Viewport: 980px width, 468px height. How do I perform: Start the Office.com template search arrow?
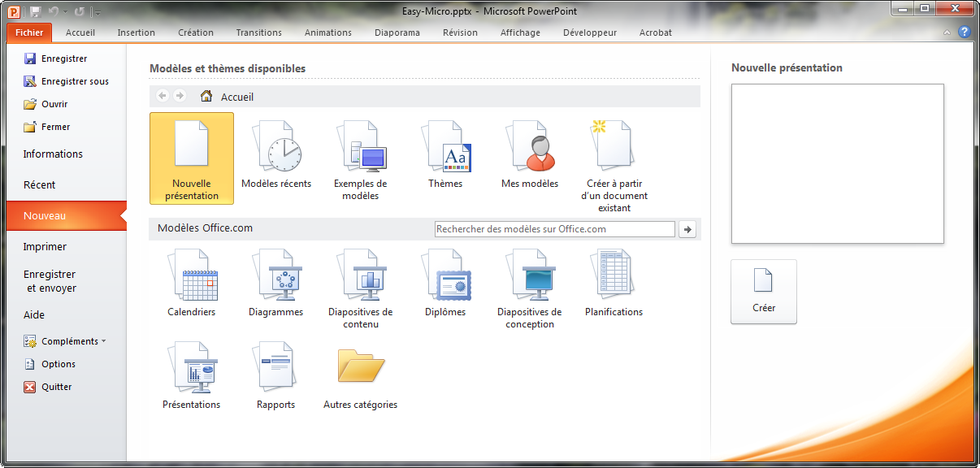coord(688,230)
